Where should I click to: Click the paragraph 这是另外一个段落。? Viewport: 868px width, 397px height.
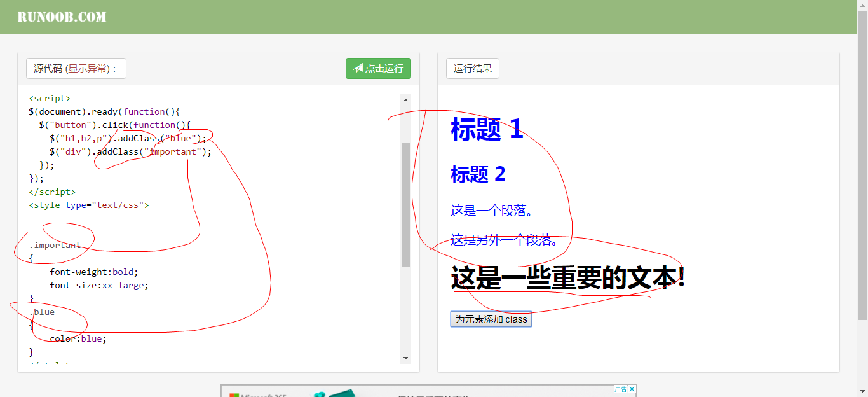505,240
